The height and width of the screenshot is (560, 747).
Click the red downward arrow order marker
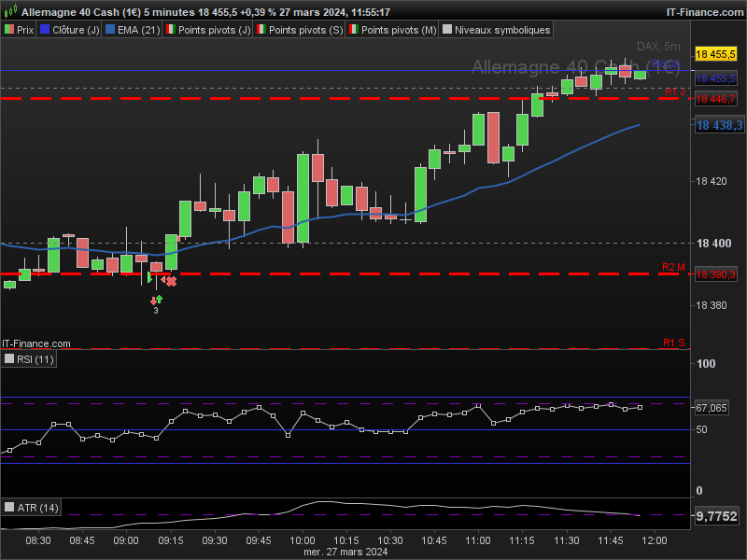click(153, 301)
